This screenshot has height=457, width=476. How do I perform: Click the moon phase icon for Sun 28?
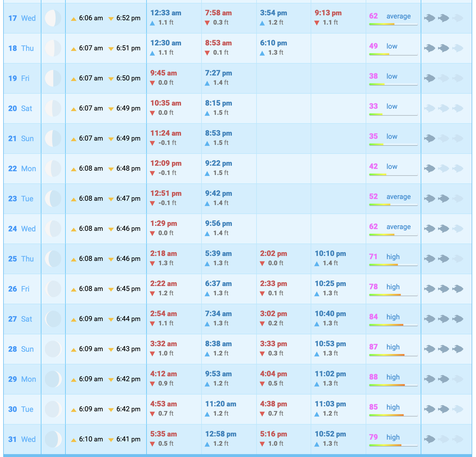point(53,349)
